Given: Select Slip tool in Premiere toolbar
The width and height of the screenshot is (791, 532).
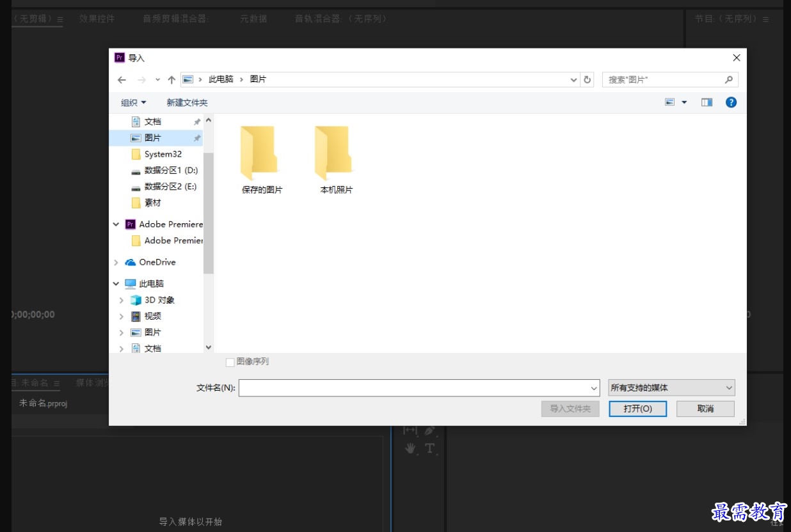Looking at the screenshot, I should (x=410, y=431).
